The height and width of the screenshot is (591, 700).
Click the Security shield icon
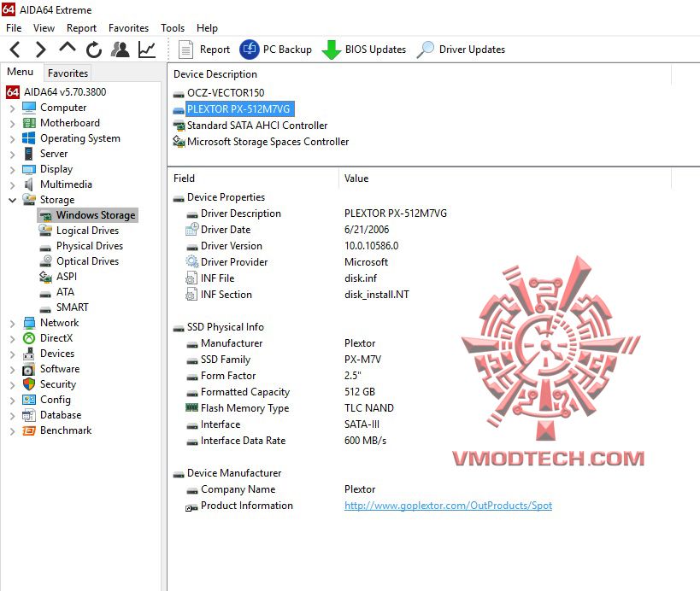[29, 384]
